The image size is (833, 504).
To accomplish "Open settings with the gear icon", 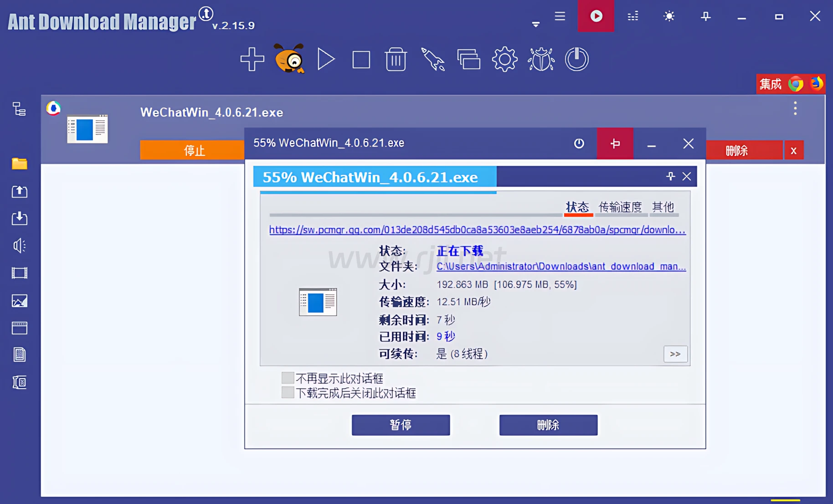I will [504, 59].
